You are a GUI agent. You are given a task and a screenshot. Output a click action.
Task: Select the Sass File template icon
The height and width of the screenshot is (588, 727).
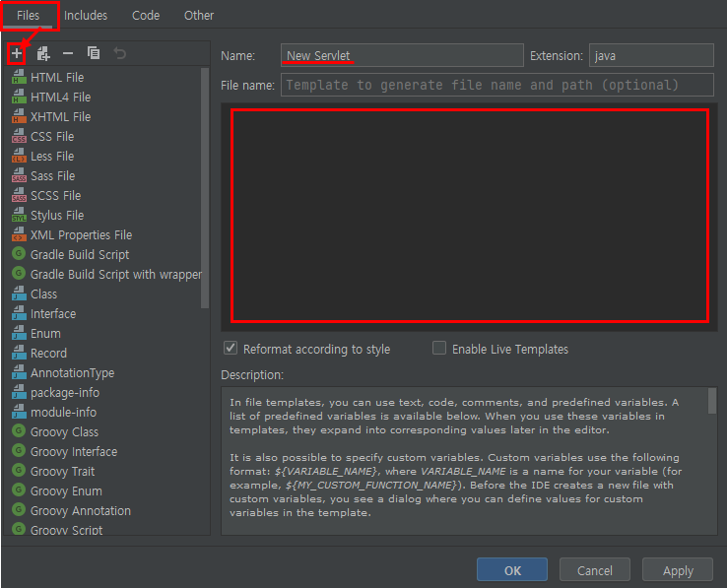(19, 175)
